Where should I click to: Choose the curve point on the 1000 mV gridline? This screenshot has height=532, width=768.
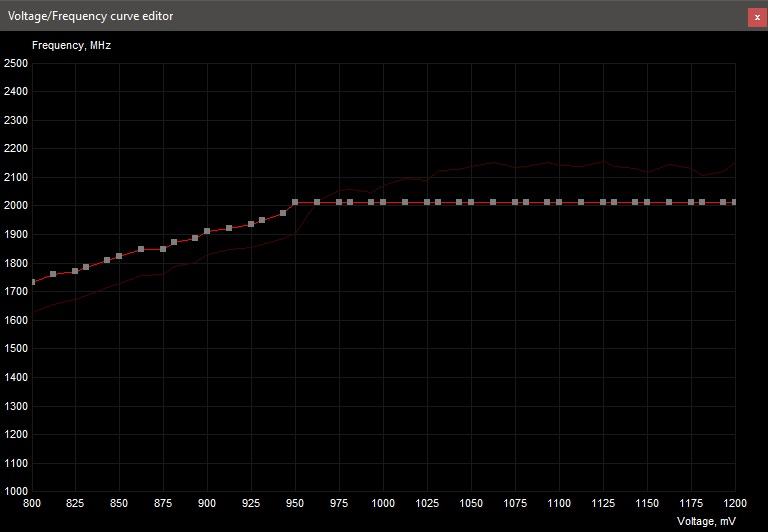[x=383, y=202]
